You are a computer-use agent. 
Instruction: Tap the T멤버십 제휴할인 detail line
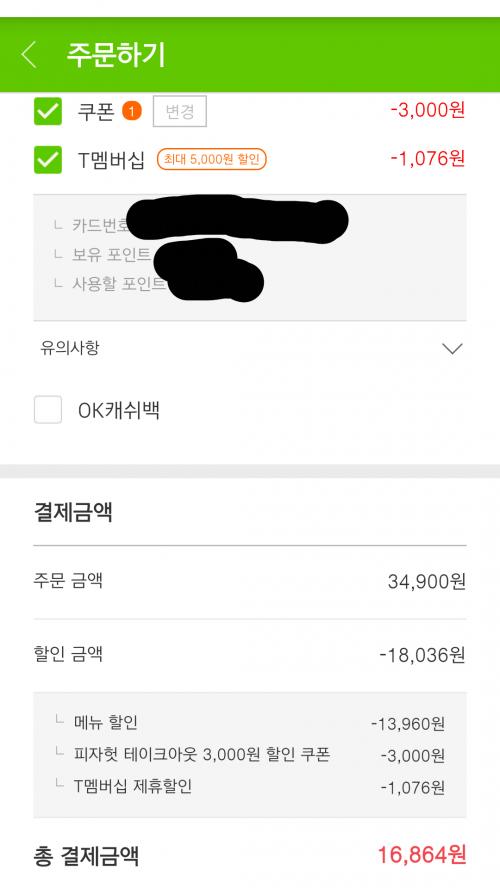click(x=250, y=787)
